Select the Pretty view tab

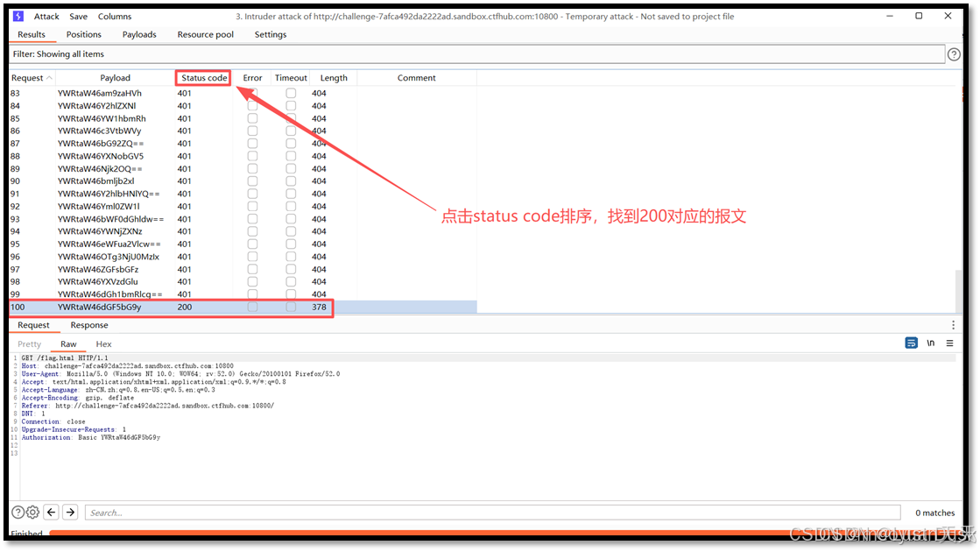(30, 343)
